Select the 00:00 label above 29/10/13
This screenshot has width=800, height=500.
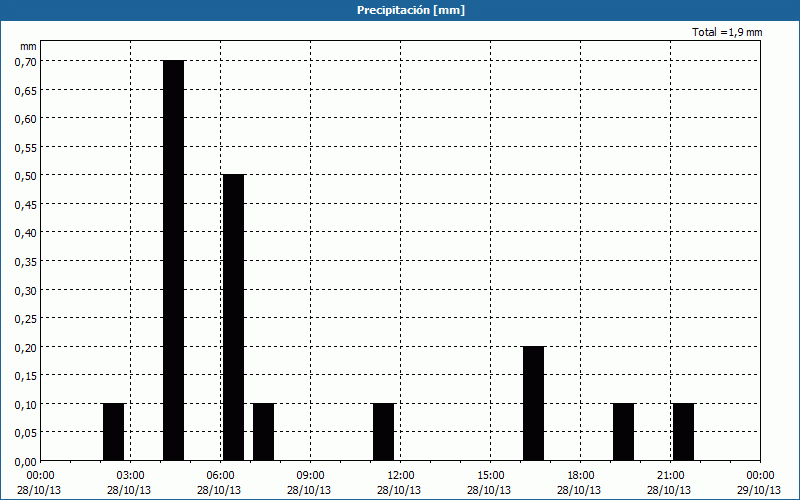760,476
